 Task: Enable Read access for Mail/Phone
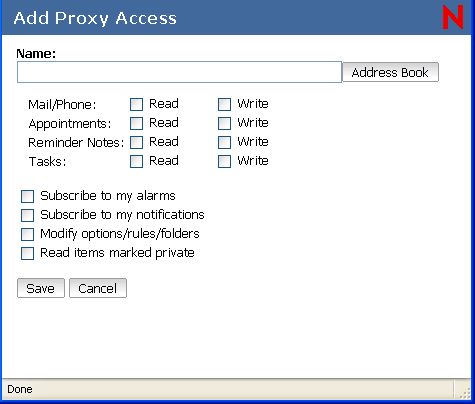pos(136,104)
